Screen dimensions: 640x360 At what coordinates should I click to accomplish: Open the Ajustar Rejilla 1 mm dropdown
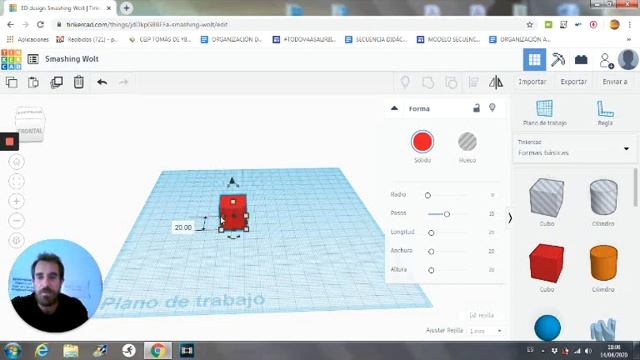point(485,331)
